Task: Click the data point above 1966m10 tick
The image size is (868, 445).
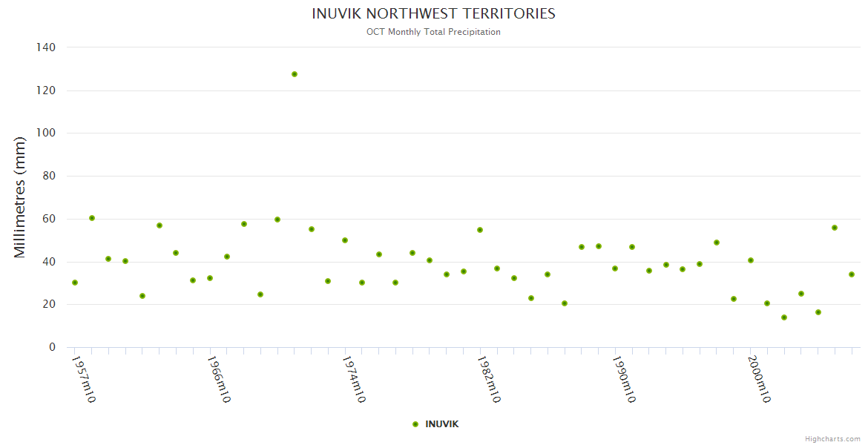Action: [210, 278]
